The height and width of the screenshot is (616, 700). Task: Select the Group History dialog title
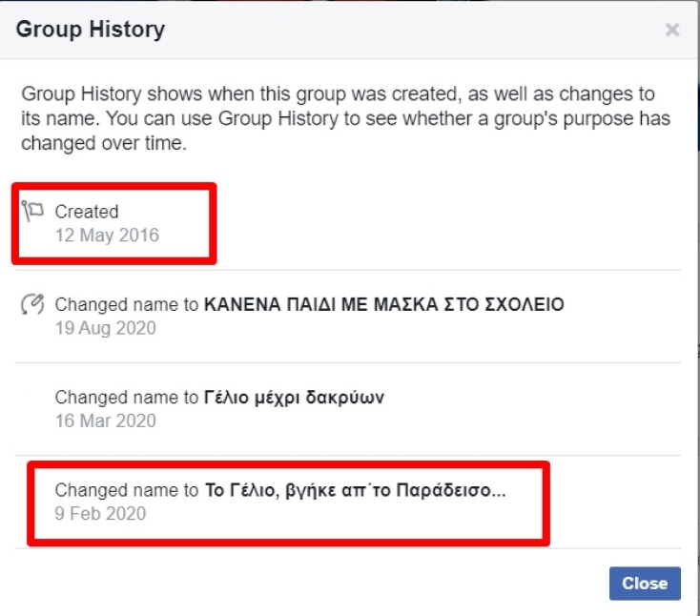pos(91,30)
